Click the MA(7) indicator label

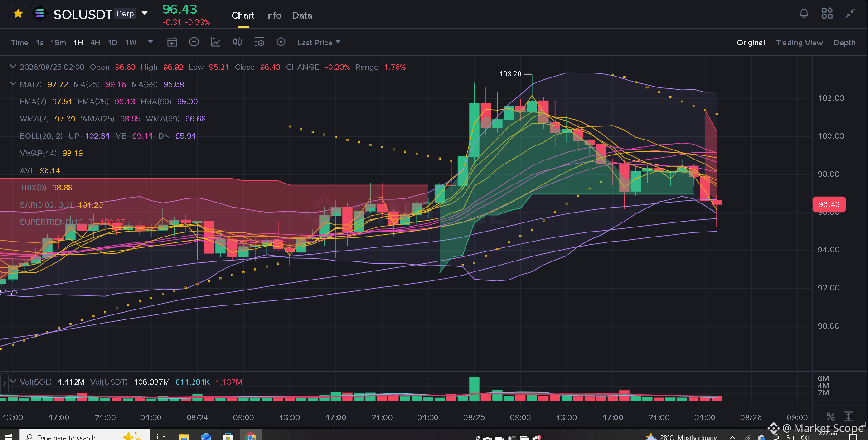(x=31, y=84)
